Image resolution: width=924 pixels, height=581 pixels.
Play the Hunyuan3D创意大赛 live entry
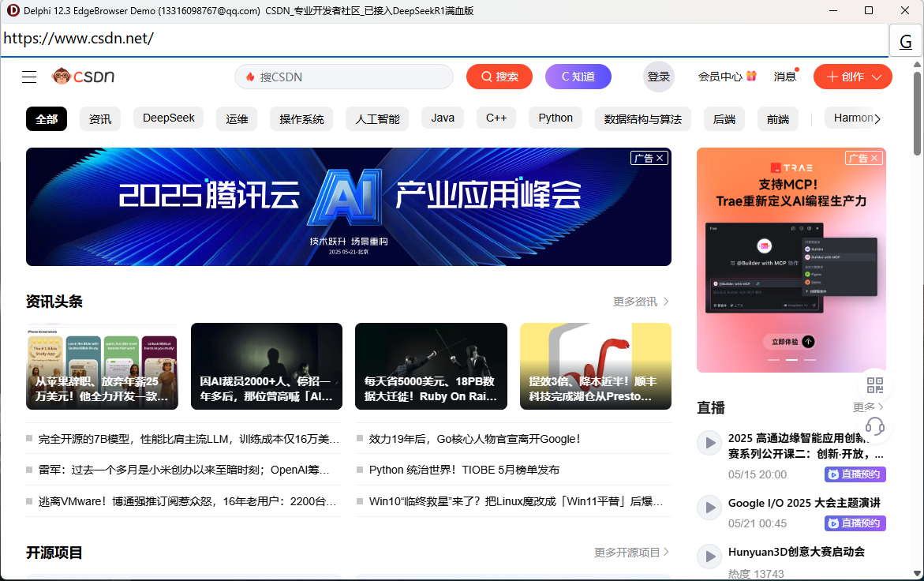pos(709,557)
